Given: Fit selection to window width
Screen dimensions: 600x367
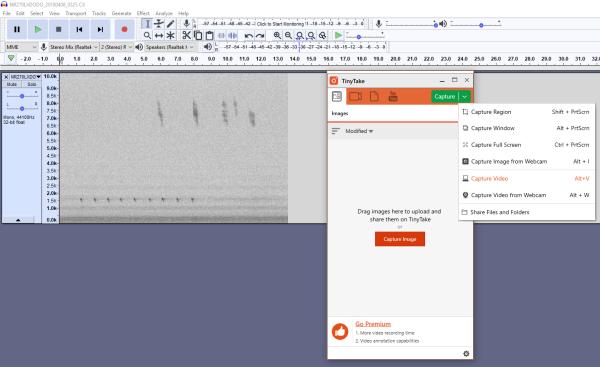Looking at the screenshot, I should (300, 36).
